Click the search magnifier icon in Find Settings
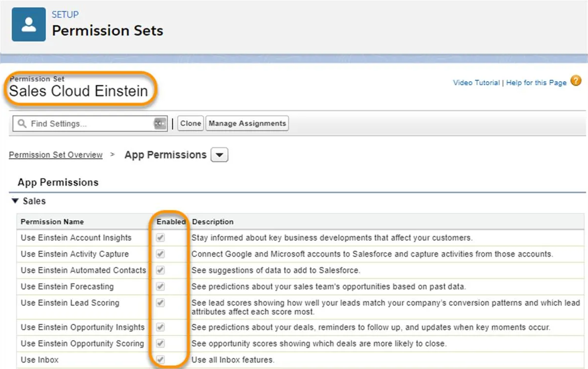 (x=22, y=124)
